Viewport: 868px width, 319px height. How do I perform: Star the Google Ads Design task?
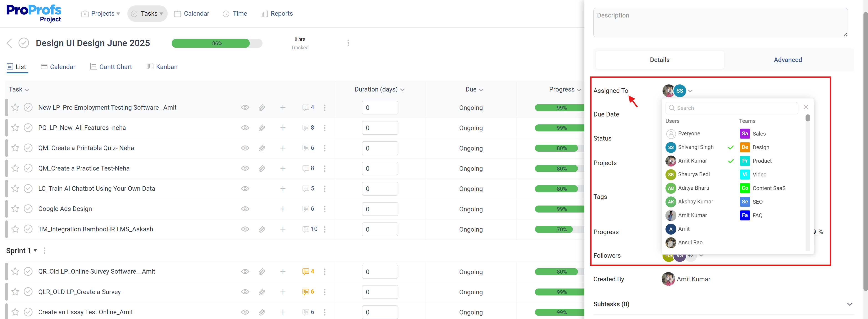pyautogui.click(x=15, y=209)
